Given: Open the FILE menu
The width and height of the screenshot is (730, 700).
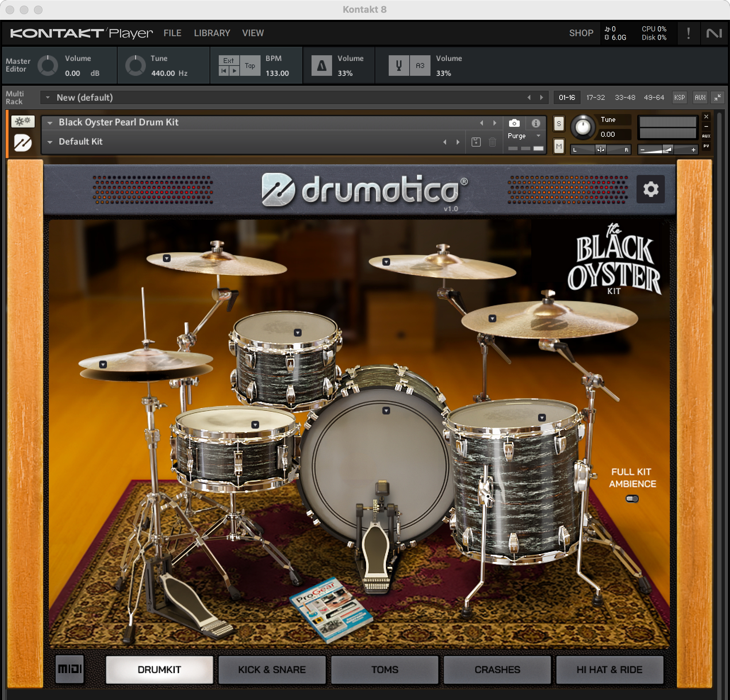Looking at the screenshot, I should pos(172,33).
